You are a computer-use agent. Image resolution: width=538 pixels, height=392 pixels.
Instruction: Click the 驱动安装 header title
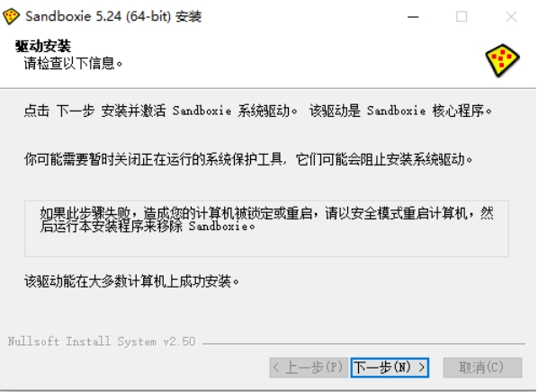pos(43,46)
